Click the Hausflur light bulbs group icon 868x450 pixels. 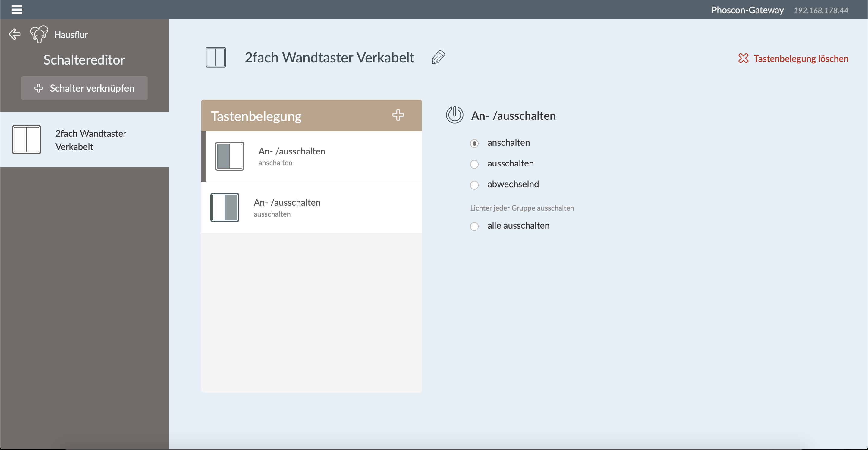39,34
